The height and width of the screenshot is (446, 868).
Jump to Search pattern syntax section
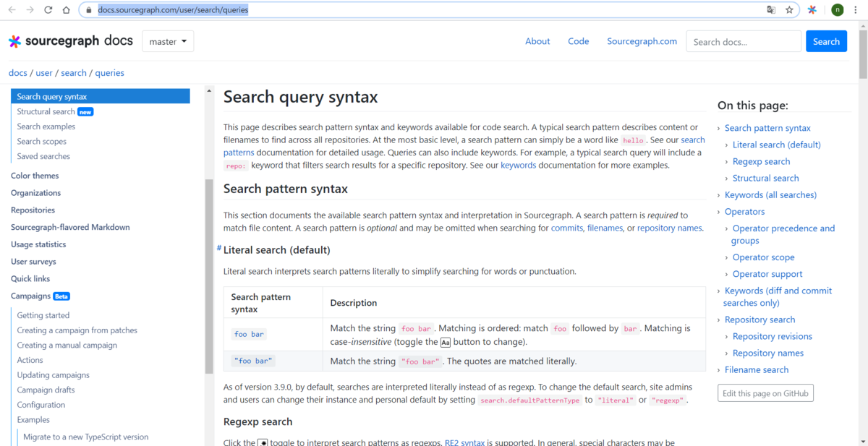[x=767, y=128]
